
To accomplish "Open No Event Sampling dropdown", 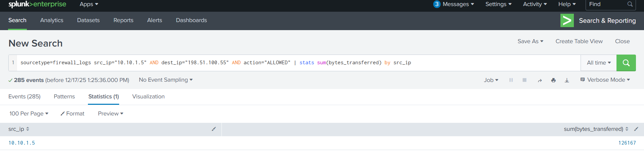I will [165, 80].
